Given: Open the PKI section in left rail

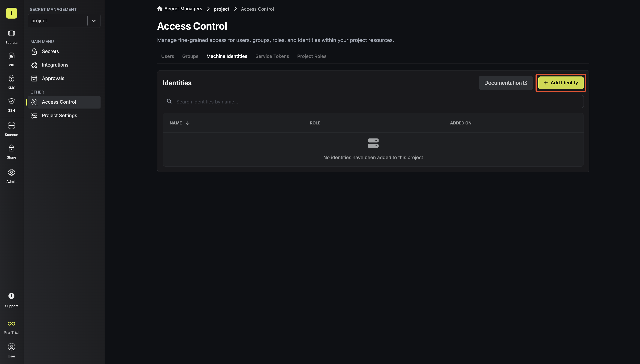Looking at the screenshot, I should 11,59.
